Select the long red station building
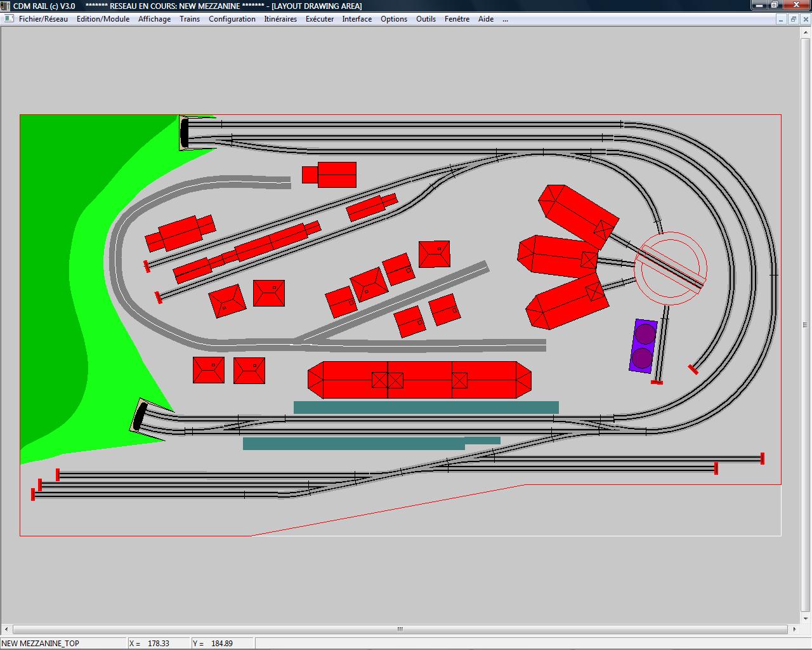 419,380
